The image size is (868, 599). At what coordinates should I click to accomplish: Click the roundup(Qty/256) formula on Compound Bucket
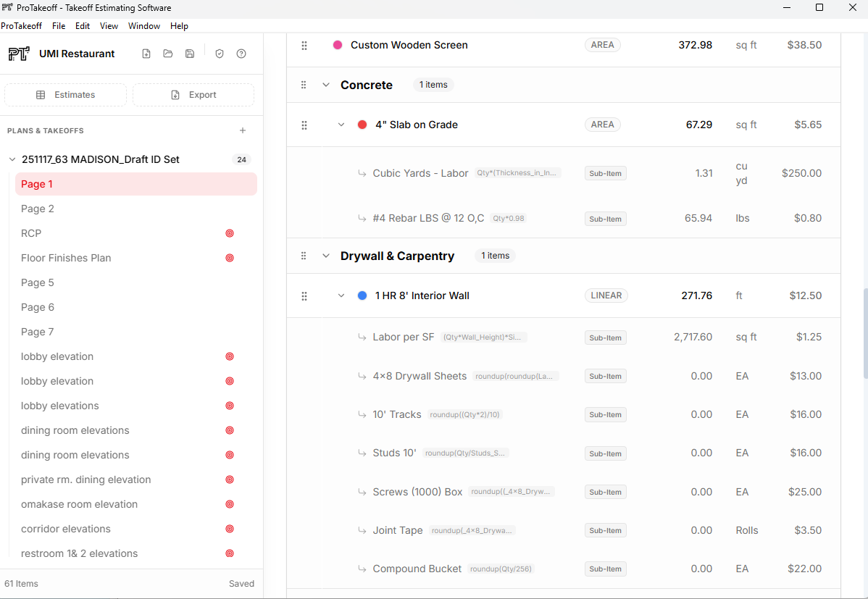[501, 569]
